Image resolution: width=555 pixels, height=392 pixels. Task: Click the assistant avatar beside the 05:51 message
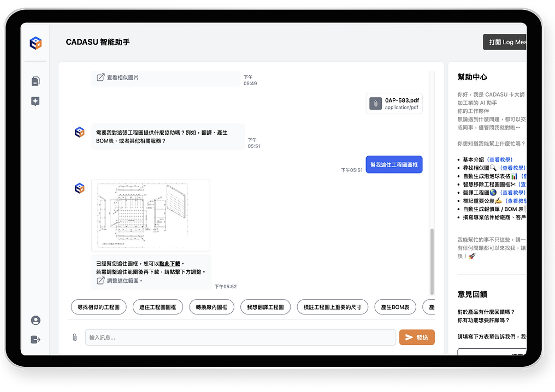coord(80,132)
